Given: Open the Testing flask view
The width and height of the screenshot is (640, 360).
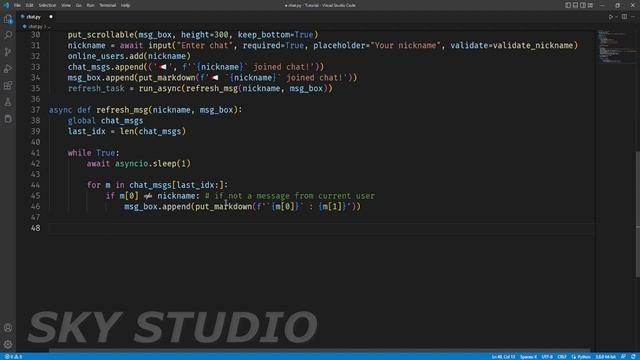Looking at the screenshot, I should coord(8,102).
